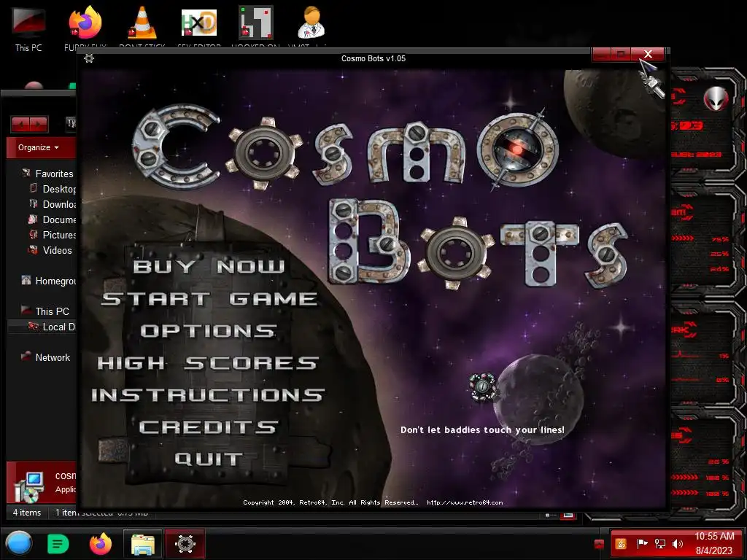
Task: Select Favorites in the Explorer tree
Action: (47, 174)
